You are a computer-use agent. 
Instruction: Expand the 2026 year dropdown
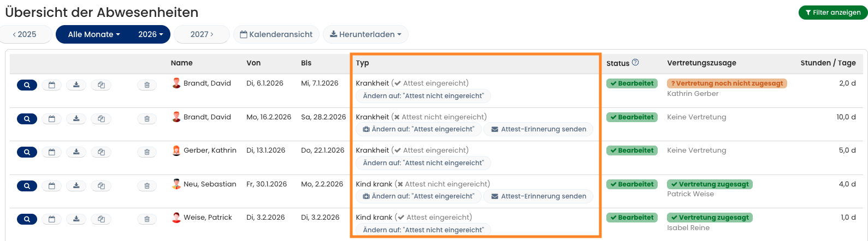point(151,34)
